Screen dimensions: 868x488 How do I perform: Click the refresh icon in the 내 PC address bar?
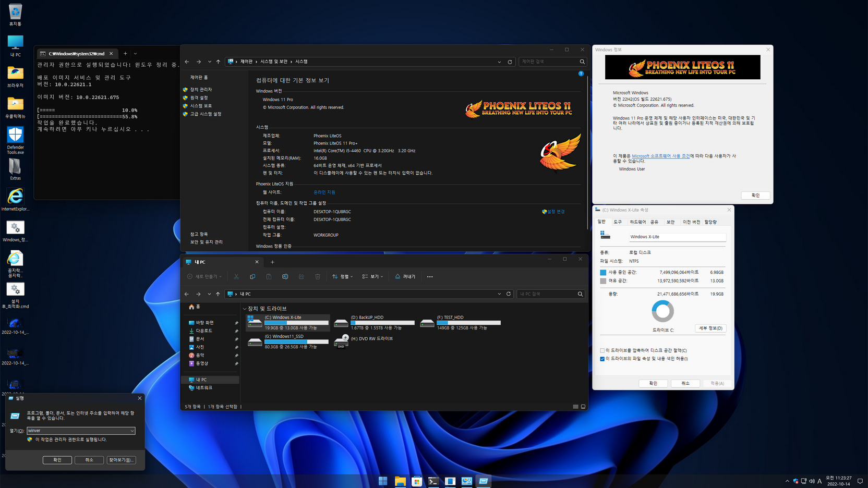tap(509, 294)
